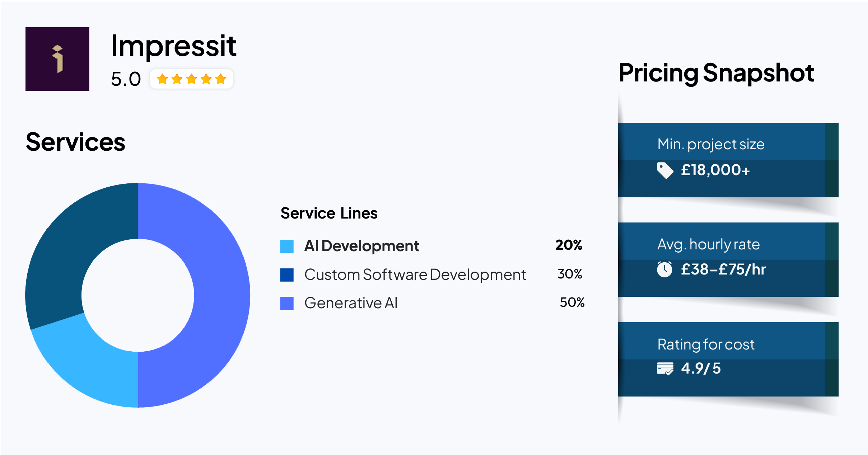868x455 pixels.
Task: Click the £38–£75/hr value
Action: (x=724, y=269)
